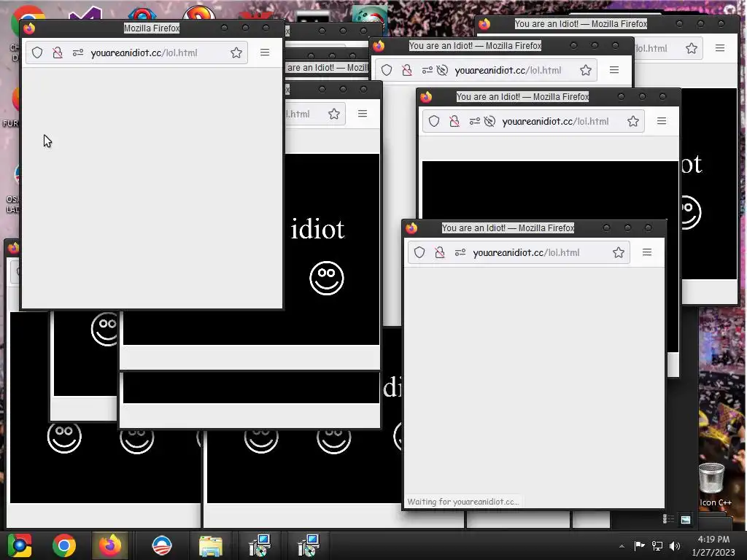Click the bookmark star in the Firefox window directly above the waiting window

click(x=633, y=122)
